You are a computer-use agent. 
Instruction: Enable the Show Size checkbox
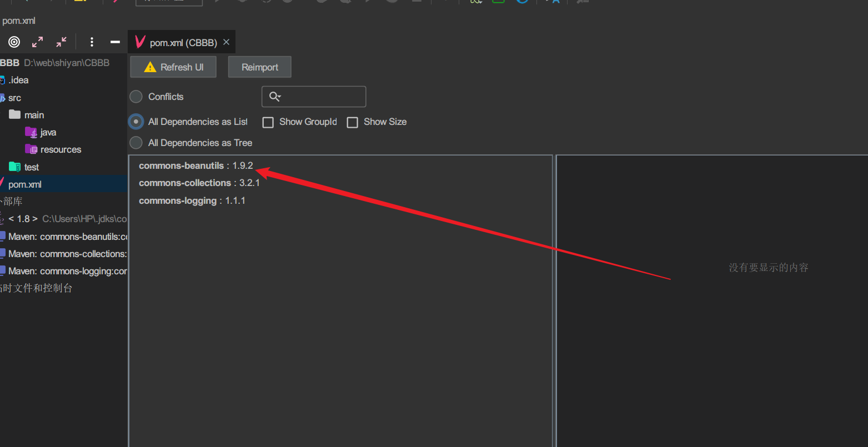353,122
